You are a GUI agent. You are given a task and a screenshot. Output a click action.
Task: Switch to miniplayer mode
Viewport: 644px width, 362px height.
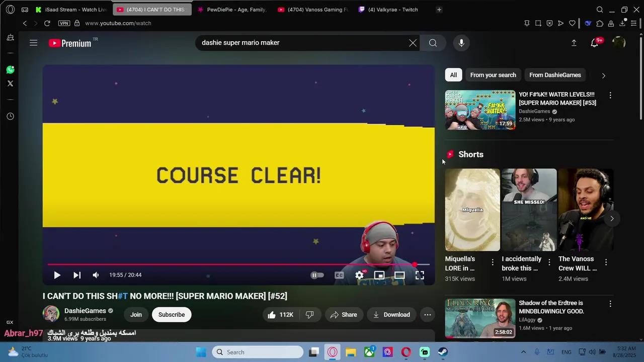click(x=379, y=275)
